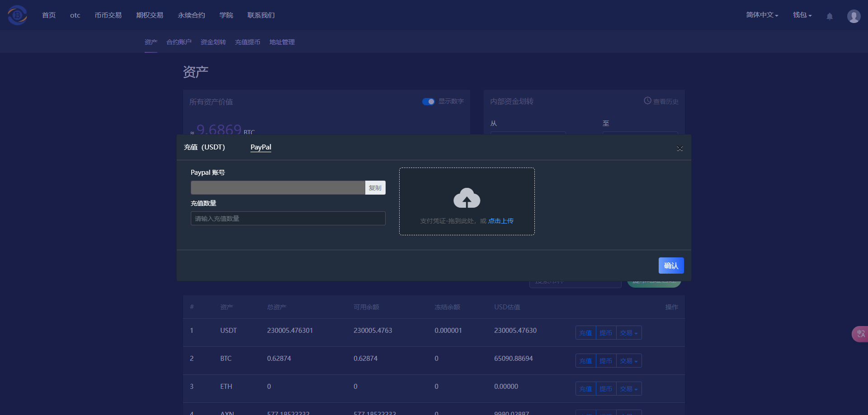Expand the language dropdown 简体中文
Viewport: 868px width, 415px height.
tap(762, 15)
